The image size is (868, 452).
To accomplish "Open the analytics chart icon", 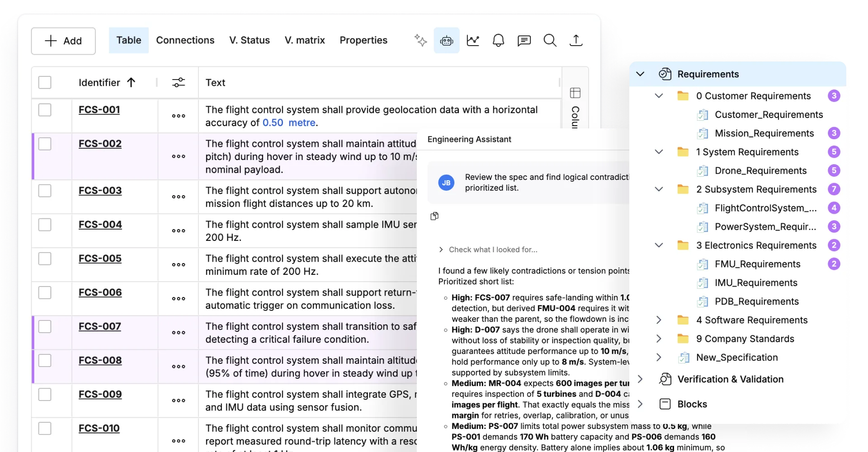I will tap(473, 40).
